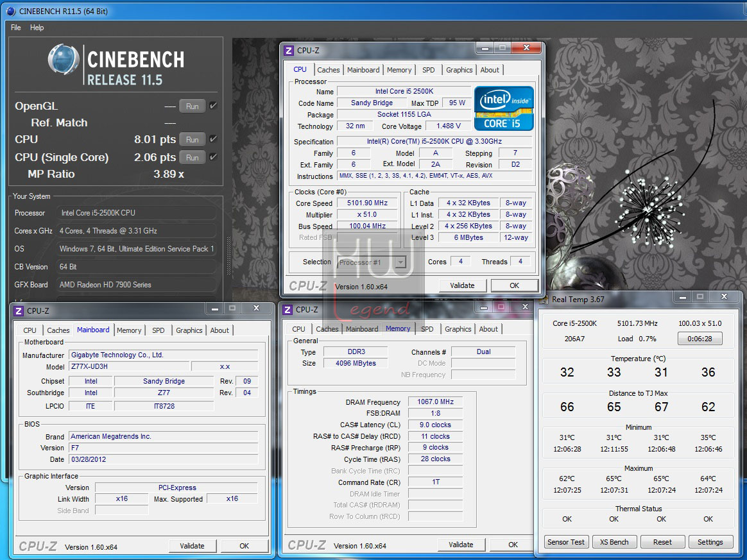
Task: Click Validate in the Memory CPU-Z window
Action: (461, 545)
